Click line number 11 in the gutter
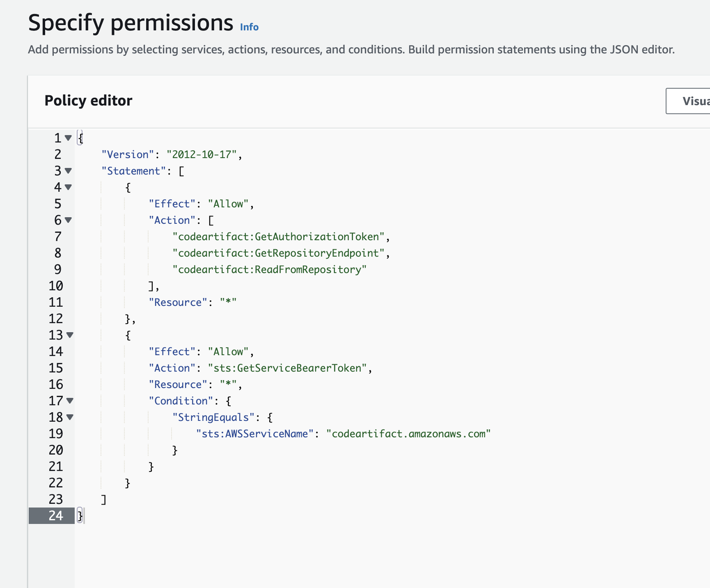The height and width of the screenshot is (588, 710). pyautogui.click(x=56, y=302)
